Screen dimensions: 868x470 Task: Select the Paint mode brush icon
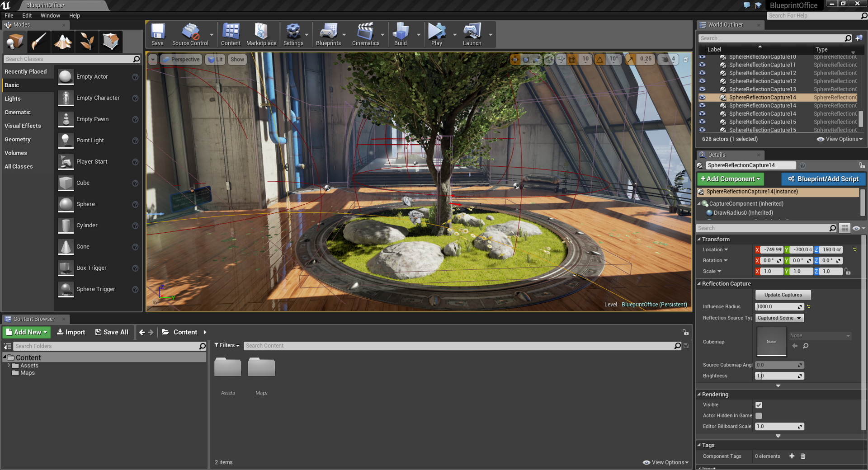point(39,42)
